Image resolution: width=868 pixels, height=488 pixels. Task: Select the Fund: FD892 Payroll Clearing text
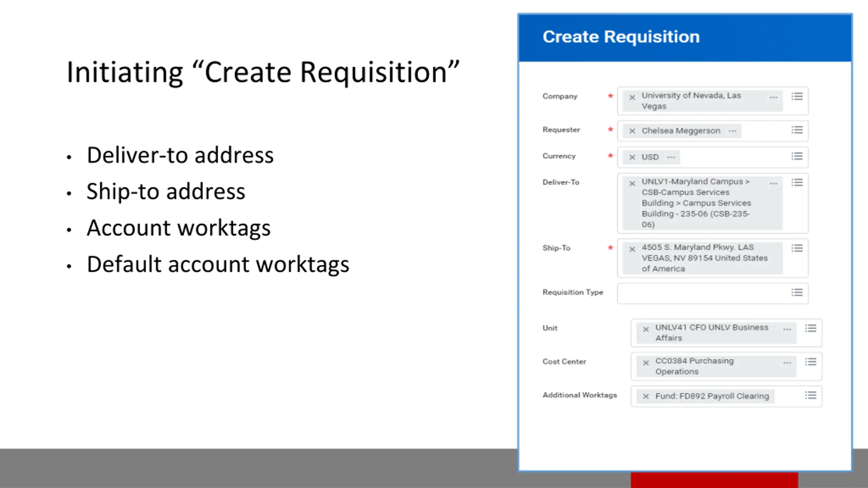tap(712, 396)
